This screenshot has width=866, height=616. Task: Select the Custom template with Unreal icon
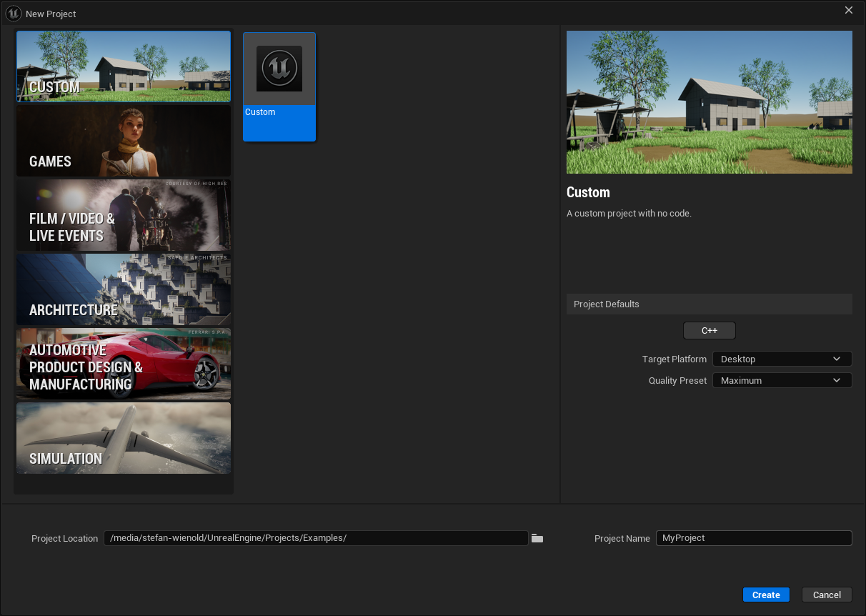point(279,86)
